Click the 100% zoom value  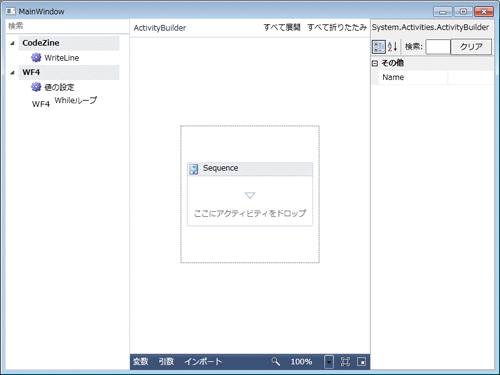click(x=301, y=362)
